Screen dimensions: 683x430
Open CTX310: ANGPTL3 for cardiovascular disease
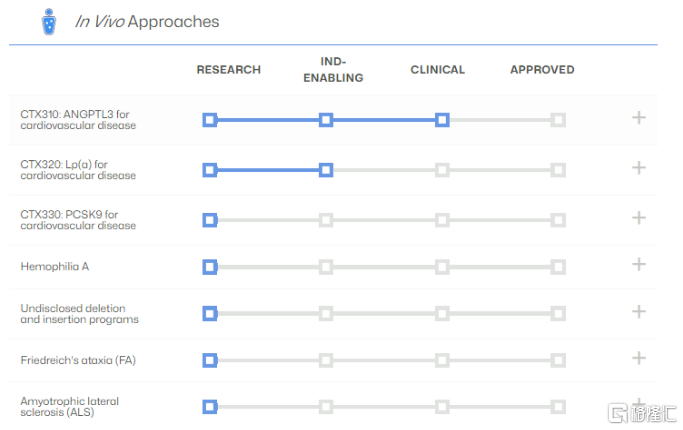pyautogui.click(x=78, y=120)
